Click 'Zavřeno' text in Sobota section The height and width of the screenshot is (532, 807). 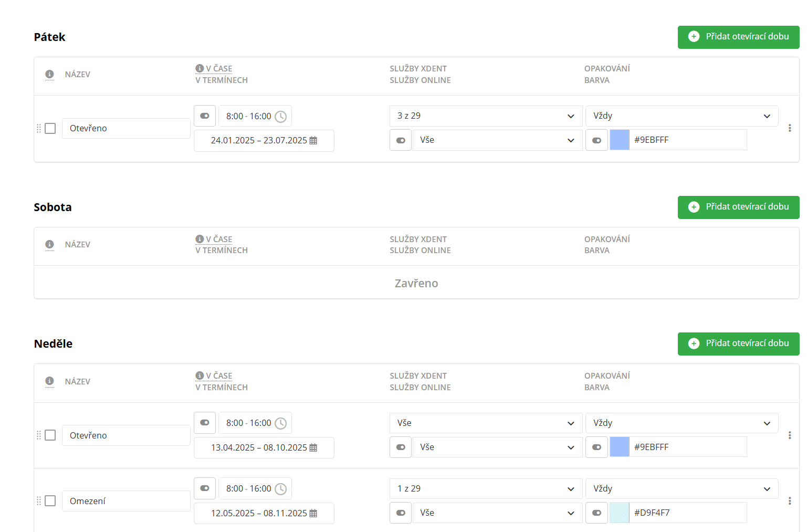coord(416,283)
